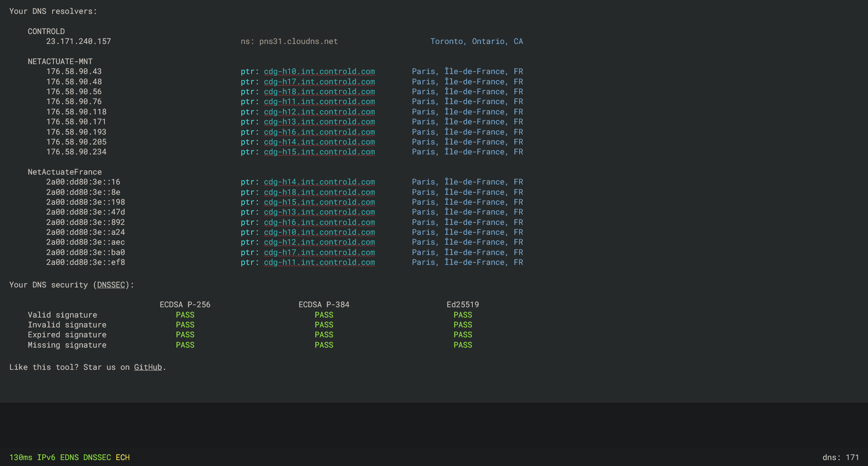Viewport: 868px width, 466px height.
Task: Click the Valid signature row label
Action: [63, 315]
